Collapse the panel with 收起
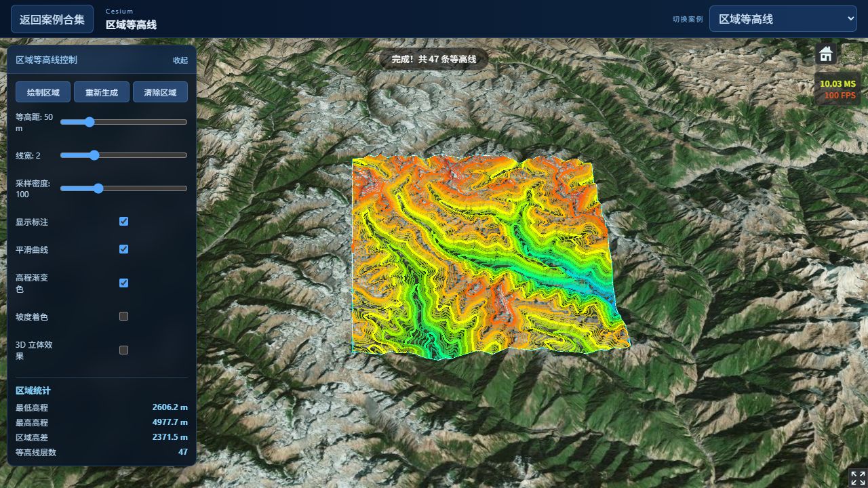The width and height of the screenshot is (868, 488). tap(180, 60)
